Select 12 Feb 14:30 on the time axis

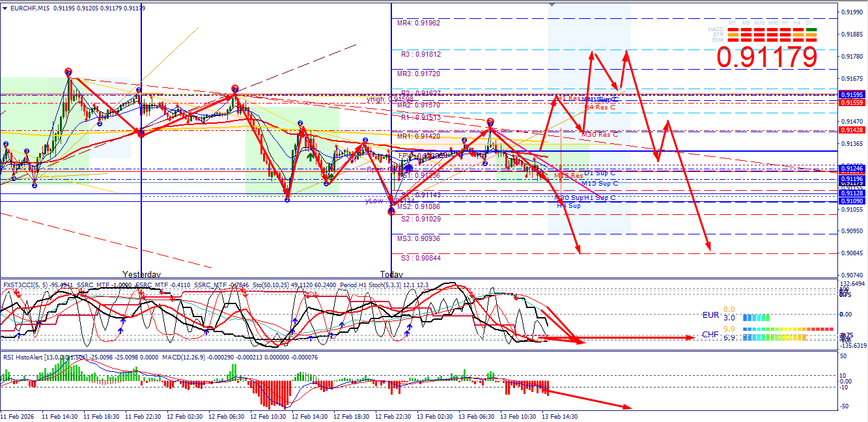pyautogui.click(x=309, y=416)
